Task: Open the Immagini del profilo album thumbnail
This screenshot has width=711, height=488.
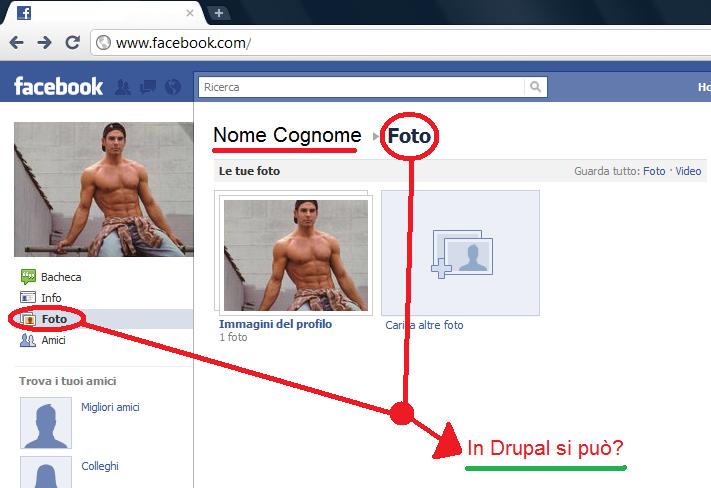Action: (x=296, y=255)
